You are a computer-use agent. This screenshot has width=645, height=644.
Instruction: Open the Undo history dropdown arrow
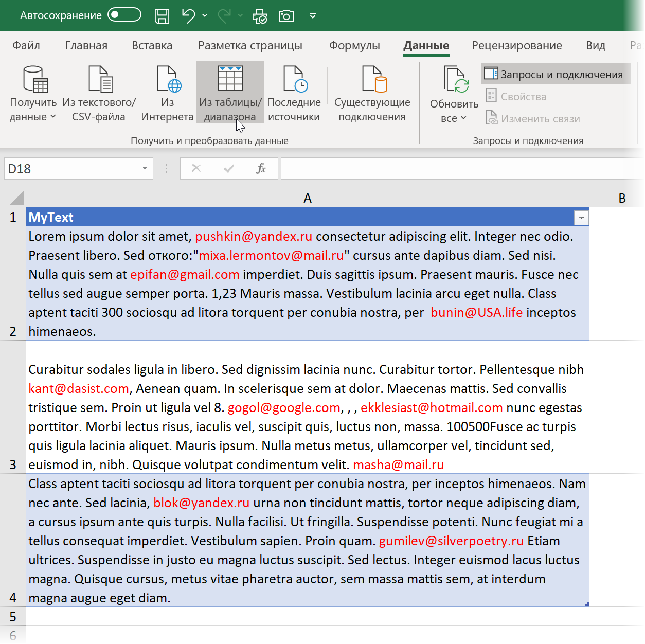205,15
